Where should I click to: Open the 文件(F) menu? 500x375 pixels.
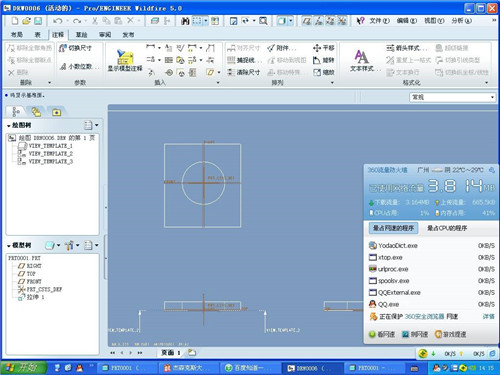tap(379, 21)
